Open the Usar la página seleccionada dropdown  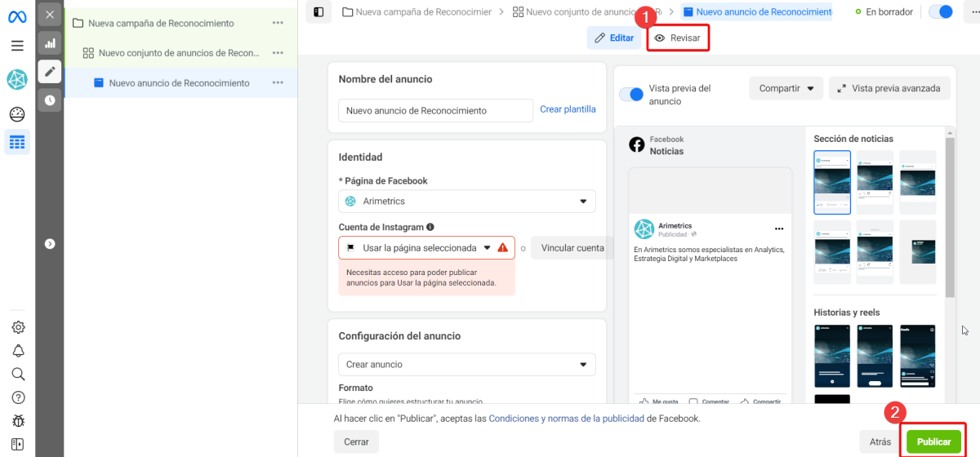(x=426, y=247)
